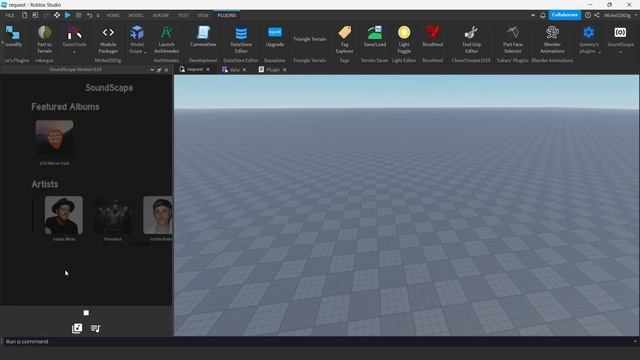Switch to the AVATAR ribbon tab
The image size is (640, 360).
tap(160, 15)
